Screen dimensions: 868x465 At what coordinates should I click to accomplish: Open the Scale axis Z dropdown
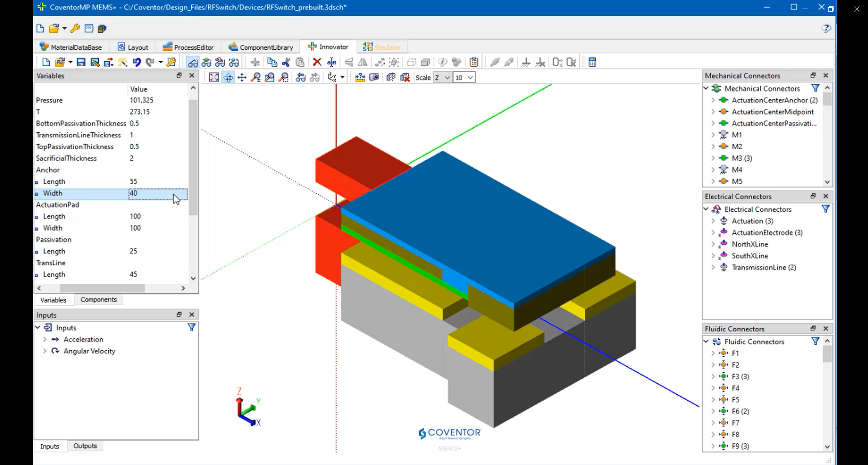point(443,77)
